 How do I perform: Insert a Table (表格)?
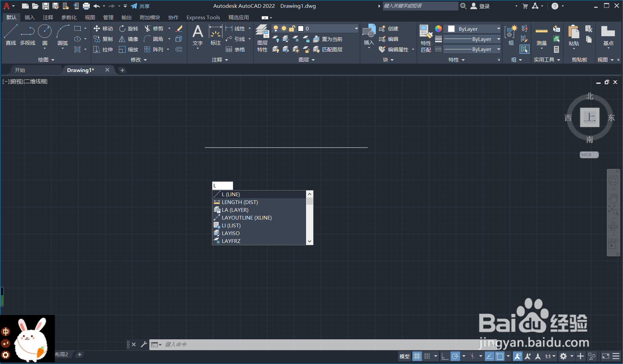coord(236,49)
